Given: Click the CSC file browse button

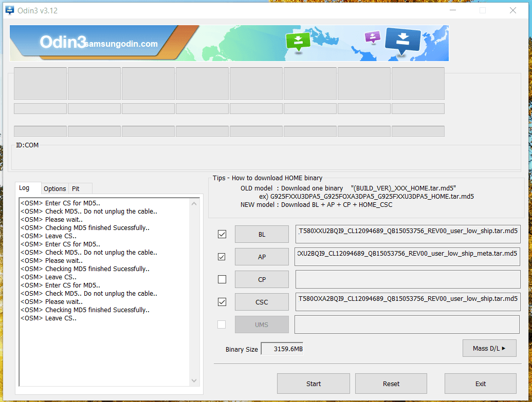Looking at the screenshot, I should point(262,302).
